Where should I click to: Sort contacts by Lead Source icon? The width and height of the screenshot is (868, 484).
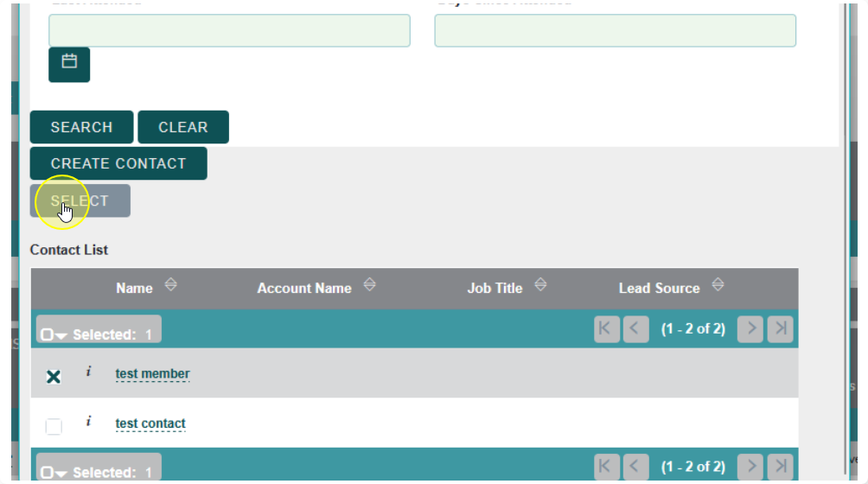(x=718, y=284)
